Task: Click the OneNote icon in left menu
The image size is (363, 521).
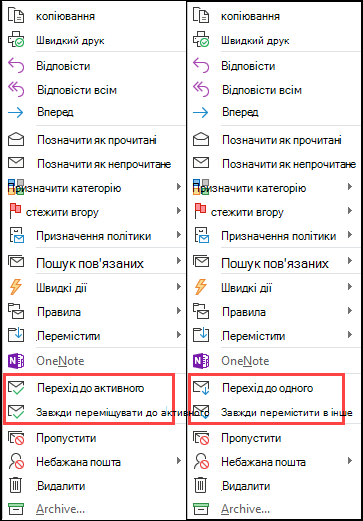Action: [16, 361]
